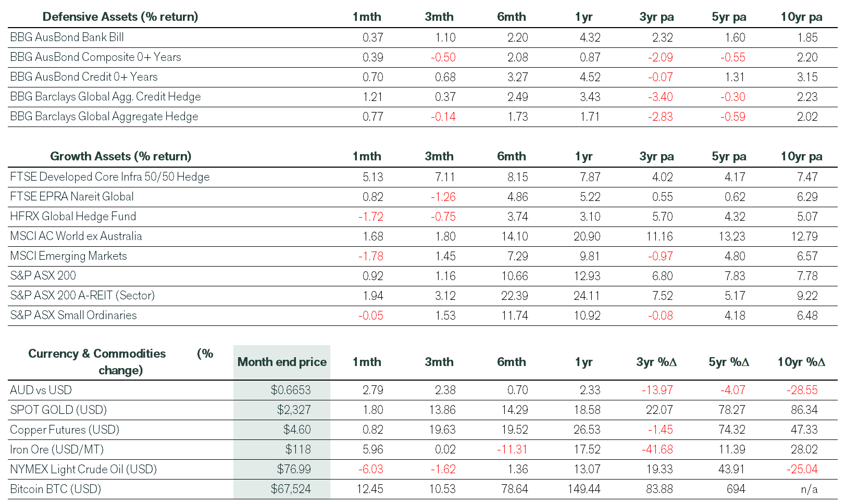Select FTSE Developed Core Infra 50/50 Hedge
The image size is (845, 504).
110,177
